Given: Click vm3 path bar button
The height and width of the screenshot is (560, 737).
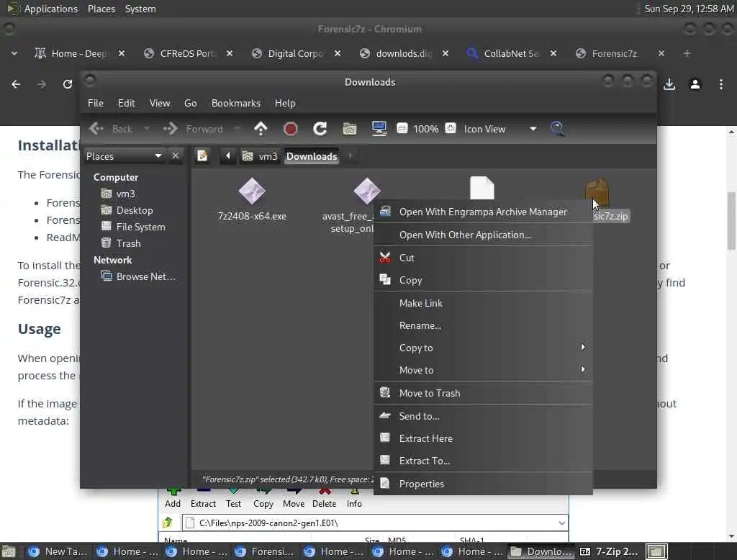Looking at the screenshot, I should click(260, 156).
